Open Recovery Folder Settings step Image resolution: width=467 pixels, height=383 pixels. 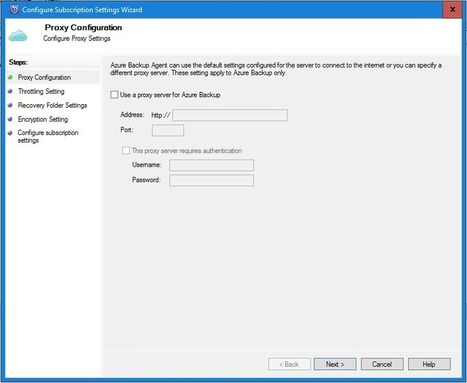pos(52,105)
